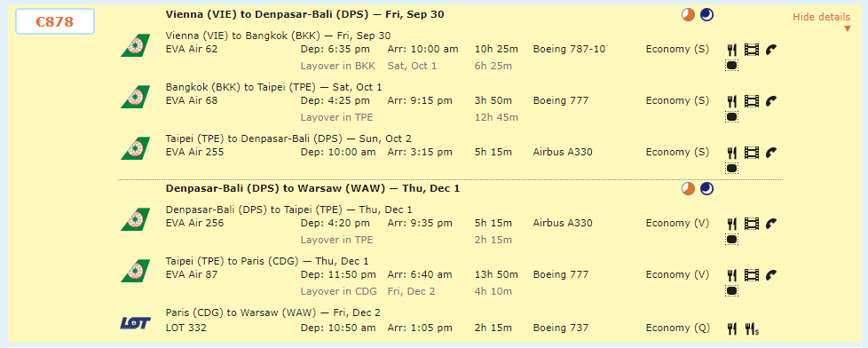Click the Boeing 787-10 aircraft text
The width and height of the screenshot is (868, 348).
click(569, 50)
